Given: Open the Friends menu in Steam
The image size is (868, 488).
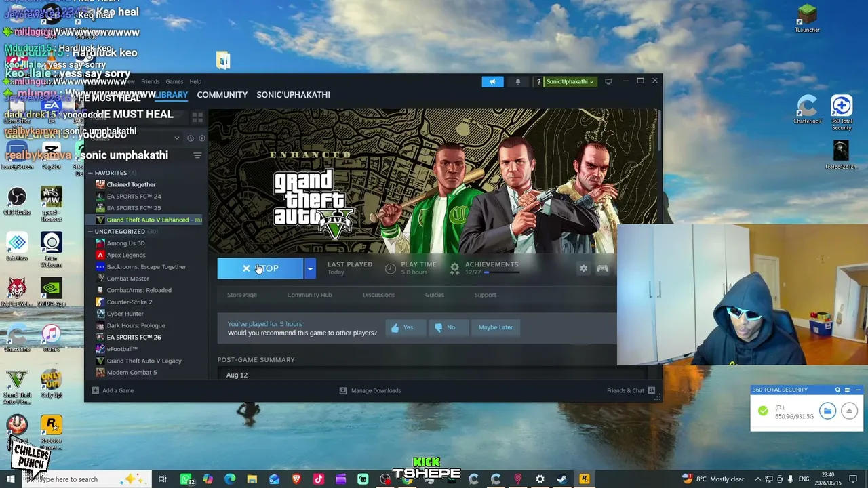Looking at the screenshot, I should (150, 82).
